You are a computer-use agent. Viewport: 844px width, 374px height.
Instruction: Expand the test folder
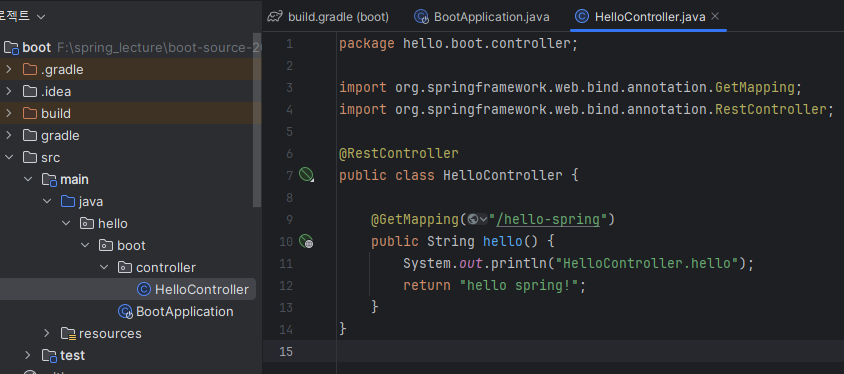point(28,355)
